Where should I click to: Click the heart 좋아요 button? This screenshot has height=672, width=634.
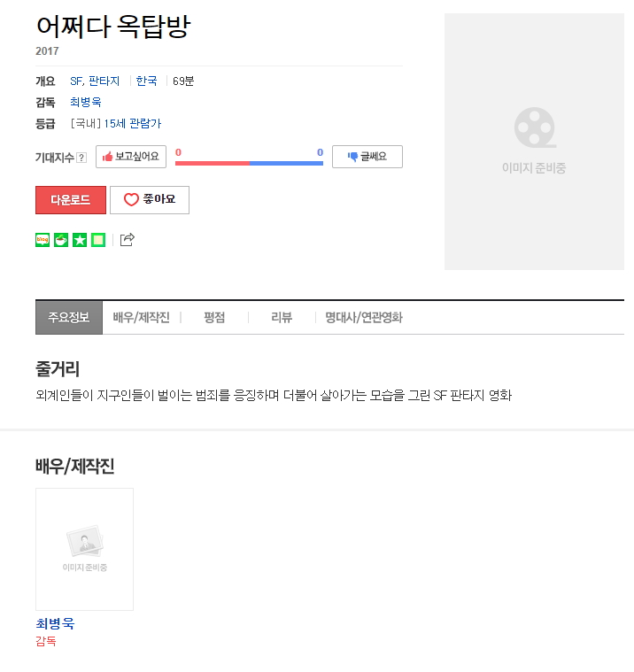click(150, 200)
